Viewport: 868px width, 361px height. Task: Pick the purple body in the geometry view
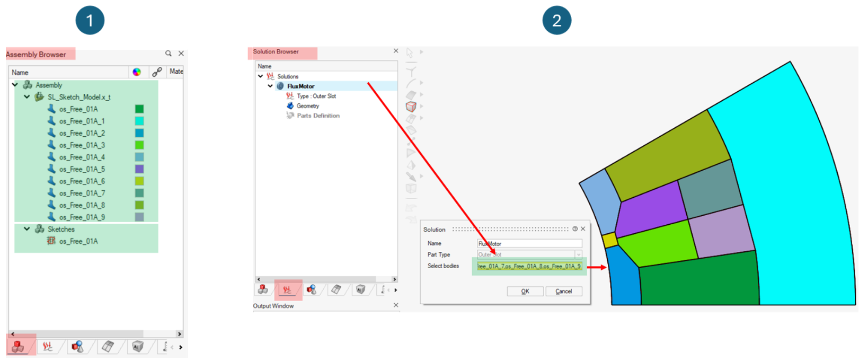[651, 210]
